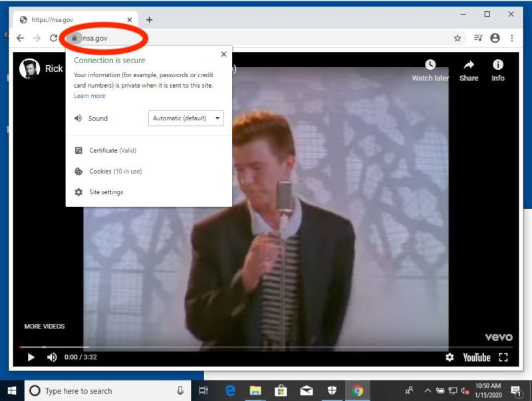Mute the video with the speaker icon
The width and height of the screenshot is (532, 401).
[52, 357]
